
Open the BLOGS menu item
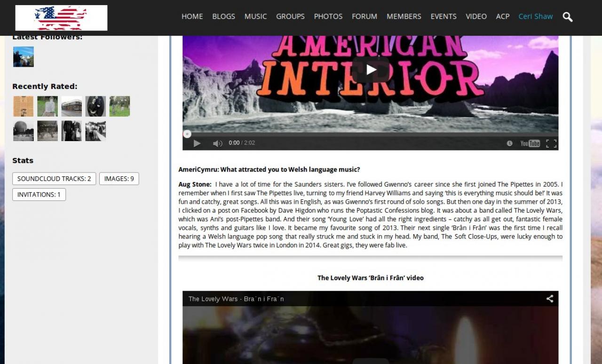pos(224,16)
